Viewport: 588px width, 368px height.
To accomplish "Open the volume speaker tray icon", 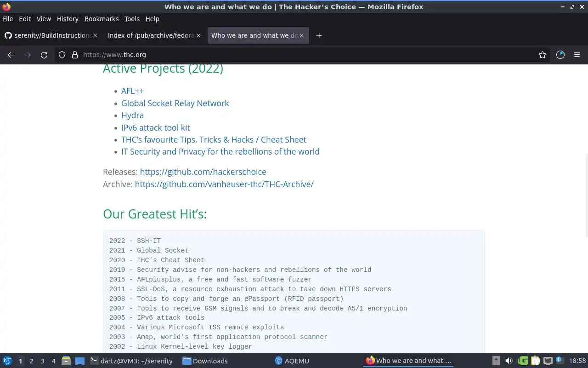I will pyautogui.click(x=509, y=361).
